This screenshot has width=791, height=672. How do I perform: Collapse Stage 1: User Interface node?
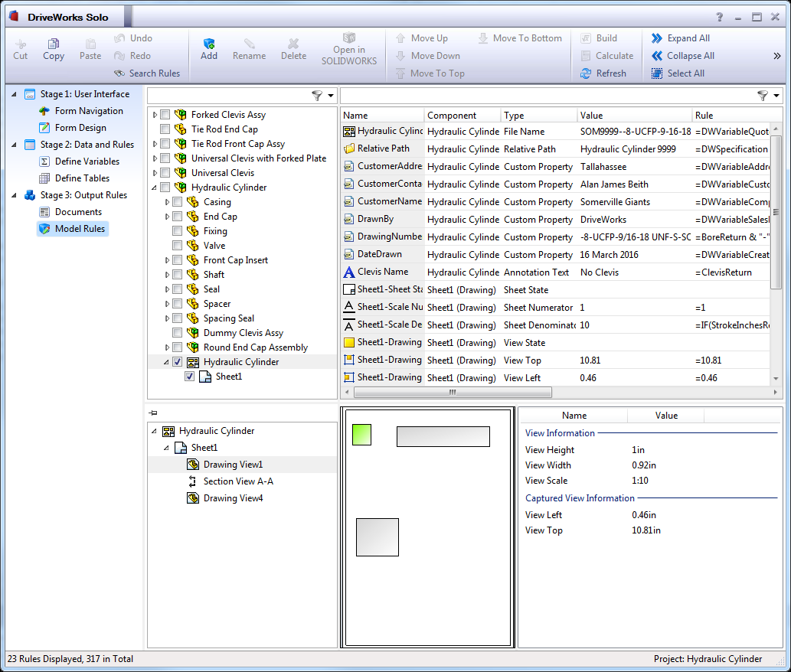(x=14, y=94)
